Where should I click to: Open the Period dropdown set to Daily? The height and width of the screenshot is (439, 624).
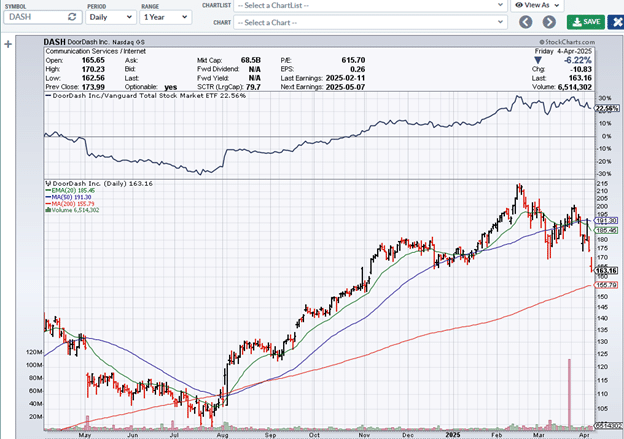[109, 18]
